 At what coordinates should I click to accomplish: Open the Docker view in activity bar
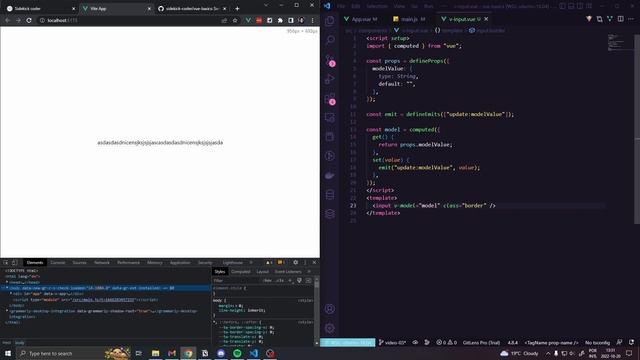pyautogui.click(x=330, y=176)
